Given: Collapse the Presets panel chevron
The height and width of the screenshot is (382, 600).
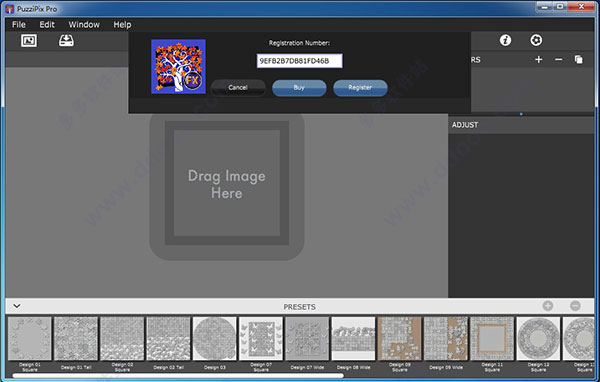Looking at the screenshot, I should pyautogui.click(x=17, y=306).
